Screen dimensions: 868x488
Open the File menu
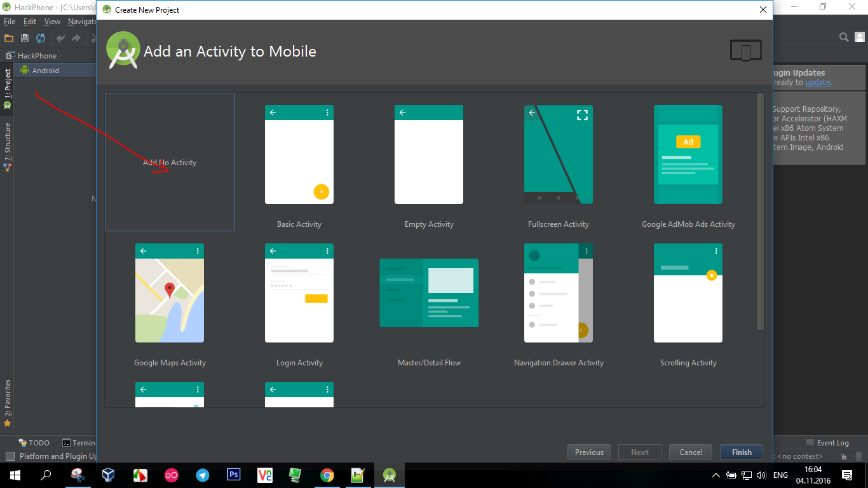coord(9,22)
